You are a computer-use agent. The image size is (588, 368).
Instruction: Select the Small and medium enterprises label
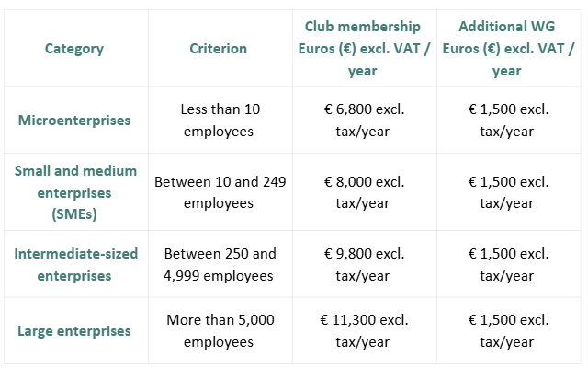click(x=74, y=193)
